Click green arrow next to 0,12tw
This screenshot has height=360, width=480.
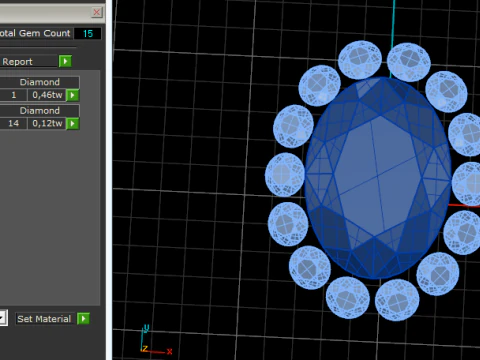73,124
